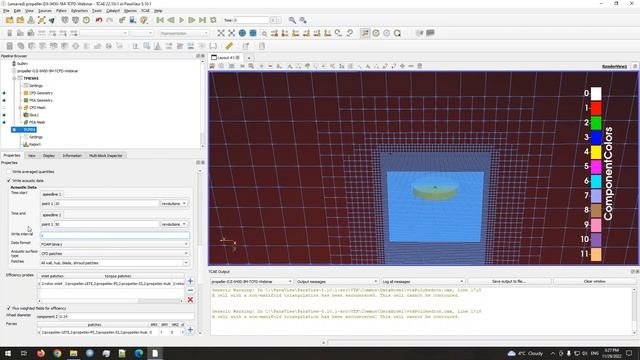Toggle visibility of FEA Geometry
The height and width of the screenshot is (360, 640).
[4, 100]
